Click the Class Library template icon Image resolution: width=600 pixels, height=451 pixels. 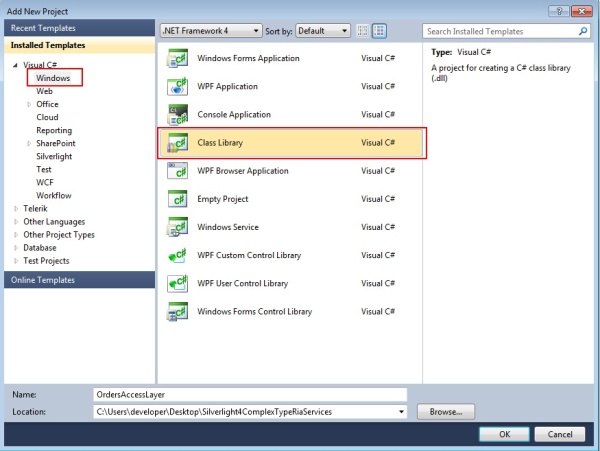(x=177, y=143)
